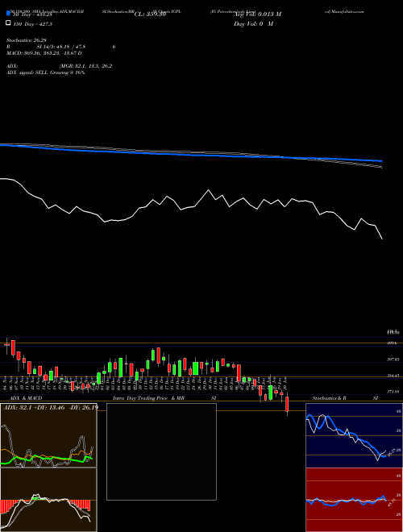This screenshot has width=403, height=532.
Task: Click the 409.6 price axis label
Action: (393, 343)
